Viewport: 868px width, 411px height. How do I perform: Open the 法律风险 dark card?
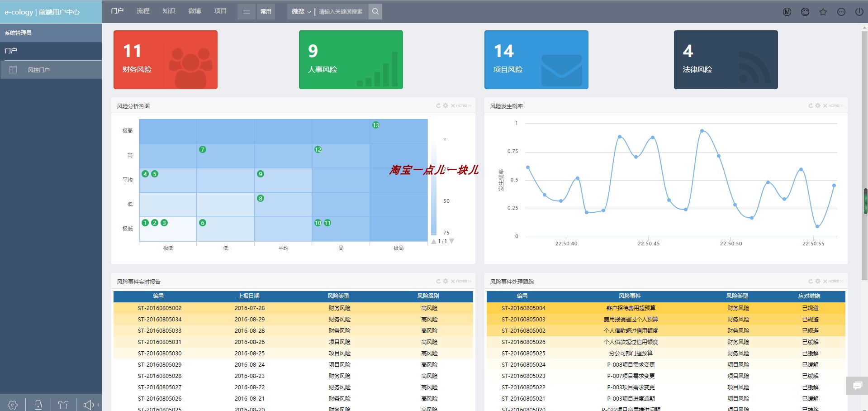coord(726,60)
